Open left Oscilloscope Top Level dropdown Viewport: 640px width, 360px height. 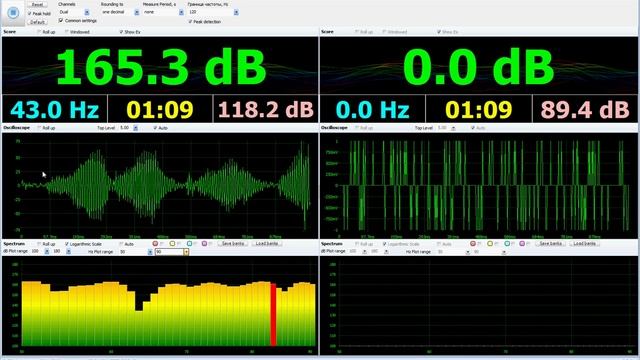136,128
